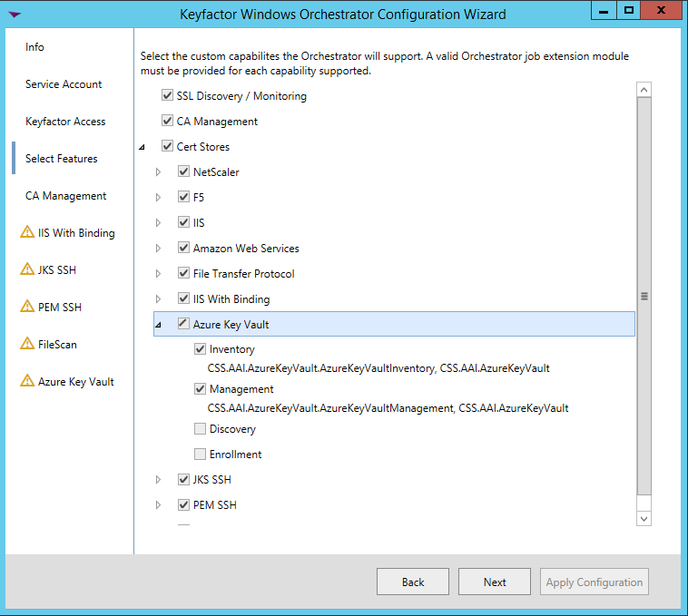Expand the PEM SSH tree node
This screenshot has height=616, width=688.
159,505
